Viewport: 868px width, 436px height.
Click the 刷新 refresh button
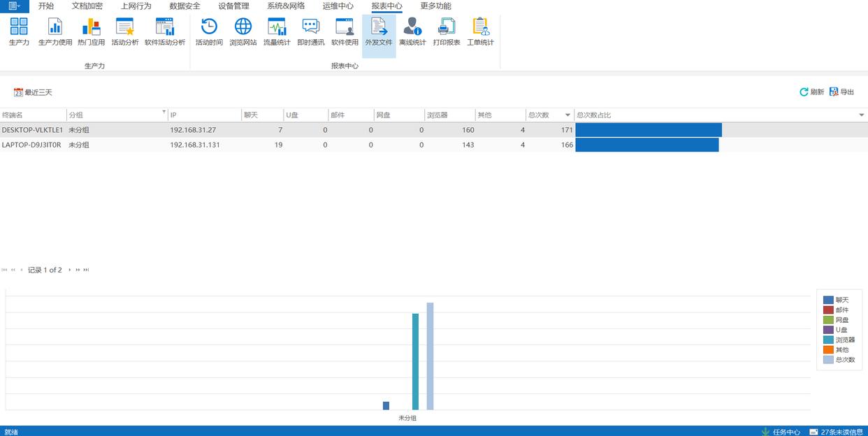[x=811, y=92]
